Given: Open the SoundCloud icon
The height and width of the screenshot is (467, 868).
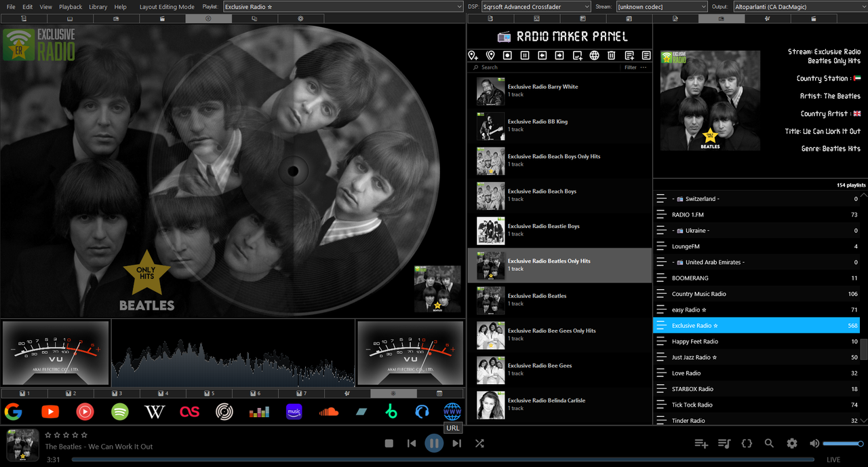Looking at the screenshot, I should (x=328, y=411).
